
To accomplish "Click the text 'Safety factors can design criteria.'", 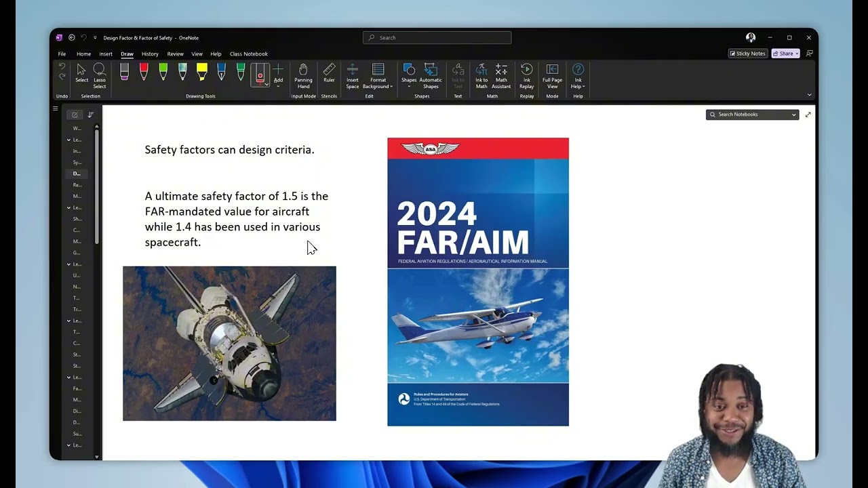I will coord(229,150).
